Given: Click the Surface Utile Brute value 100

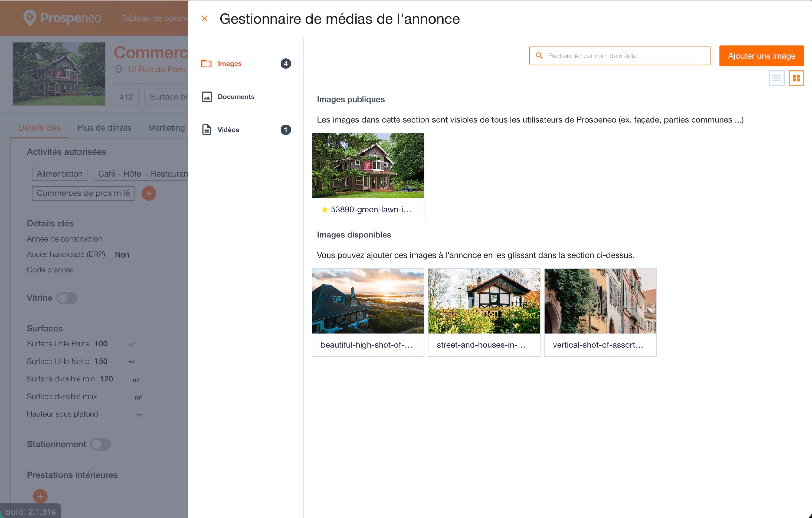Looking at the screenshot, I should [x=101, y=344].
